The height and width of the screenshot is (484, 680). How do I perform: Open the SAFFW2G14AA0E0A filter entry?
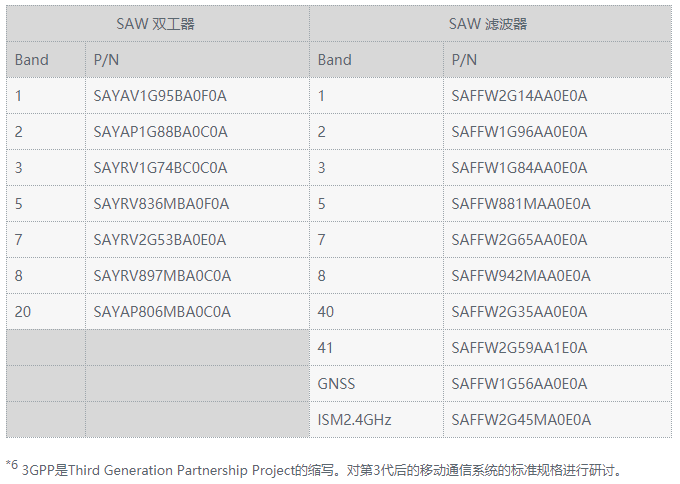point(519,96)
